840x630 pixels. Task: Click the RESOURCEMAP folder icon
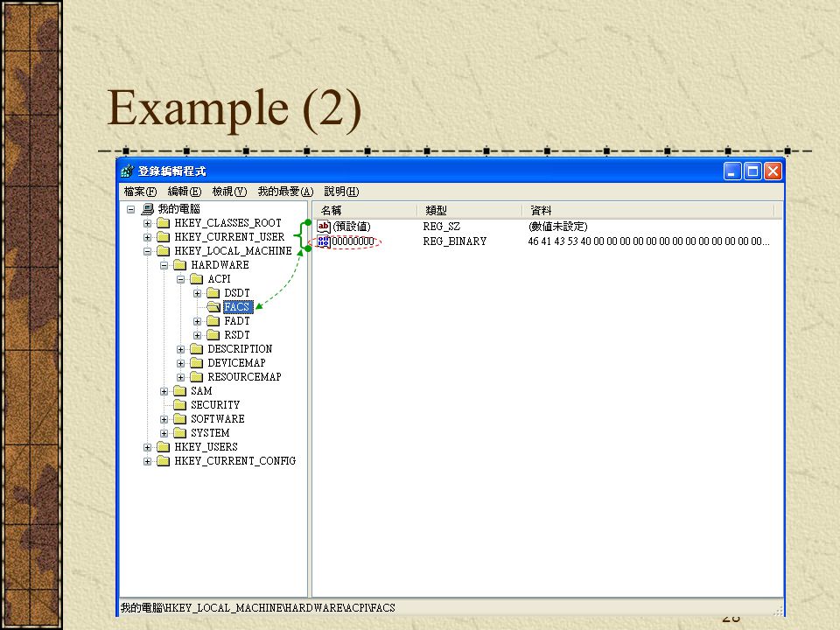[197, 376]
